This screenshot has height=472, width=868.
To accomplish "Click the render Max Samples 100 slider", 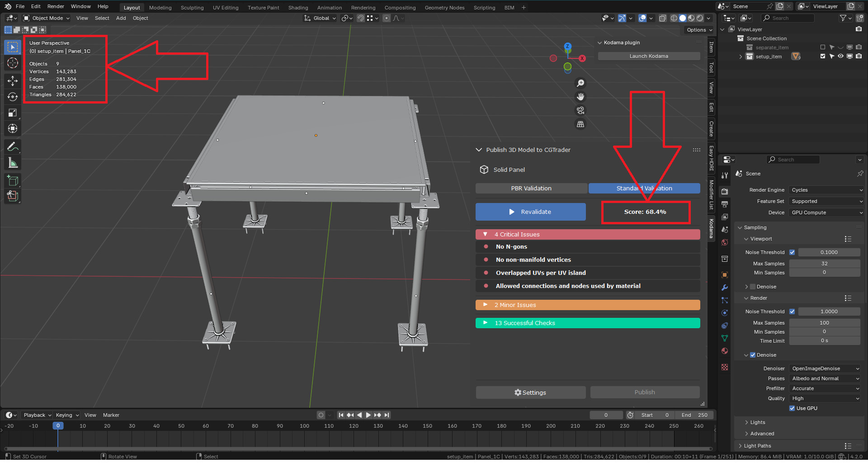I will [825, 323].
